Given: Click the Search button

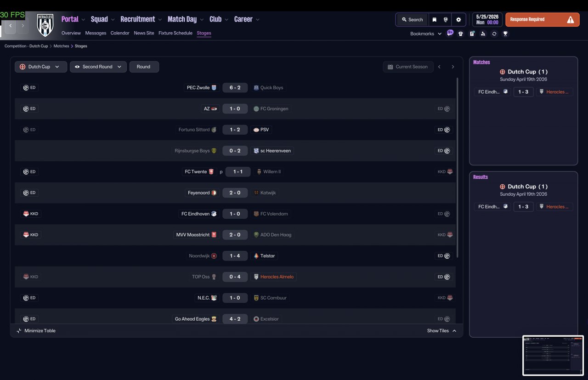Looking at the screenshot, I should 412,20.
